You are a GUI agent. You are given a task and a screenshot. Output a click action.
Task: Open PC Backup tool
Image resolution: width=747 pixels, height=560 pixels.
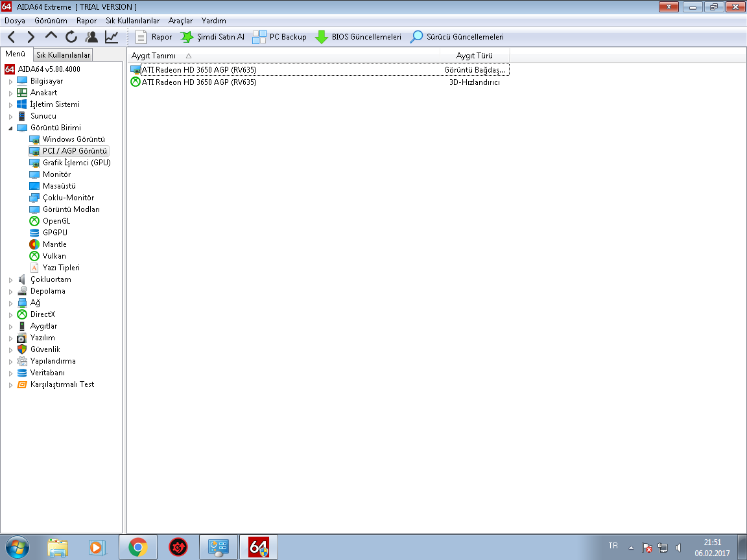coord(279,37)
